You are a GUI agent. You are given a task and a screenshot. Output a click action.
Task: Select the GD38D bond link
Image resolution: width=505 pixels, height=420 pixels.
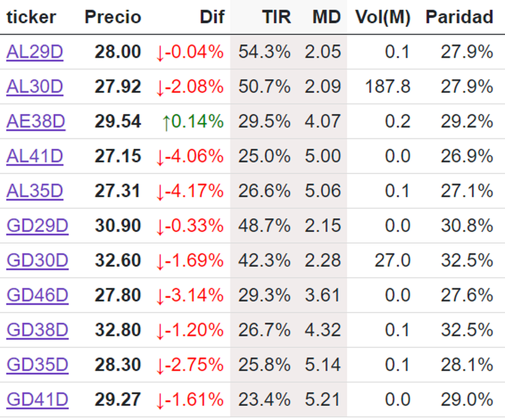(x=37, y=330)
